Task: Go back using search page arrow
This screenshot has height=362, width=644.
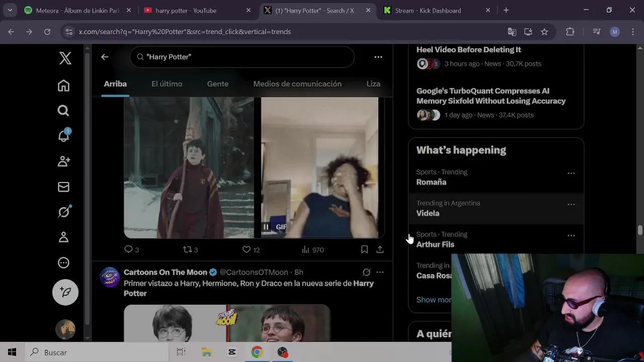Action: click(x=105, y=57)
